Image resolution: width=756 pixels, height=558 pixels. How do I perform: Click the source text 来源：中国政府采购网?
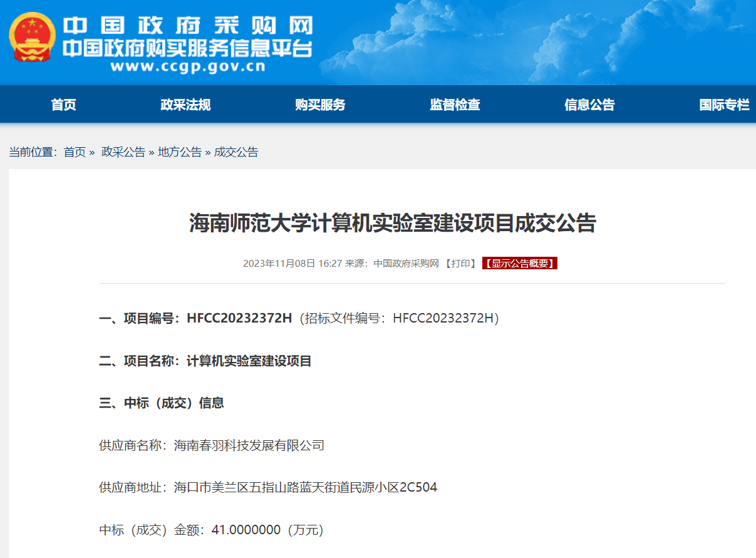click(x=392, y=264)
